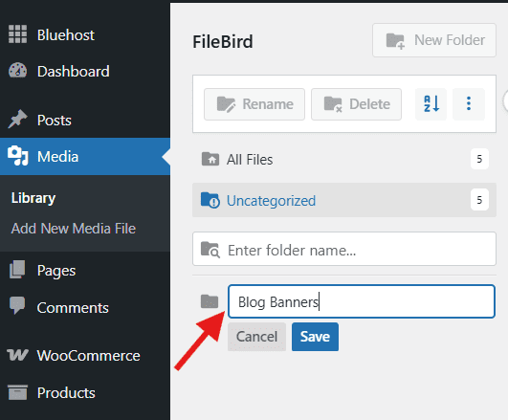The width and height of the screenshot is (508, 420).
Task: Click the Uncategorized count badge
Action: pos(479,200)
